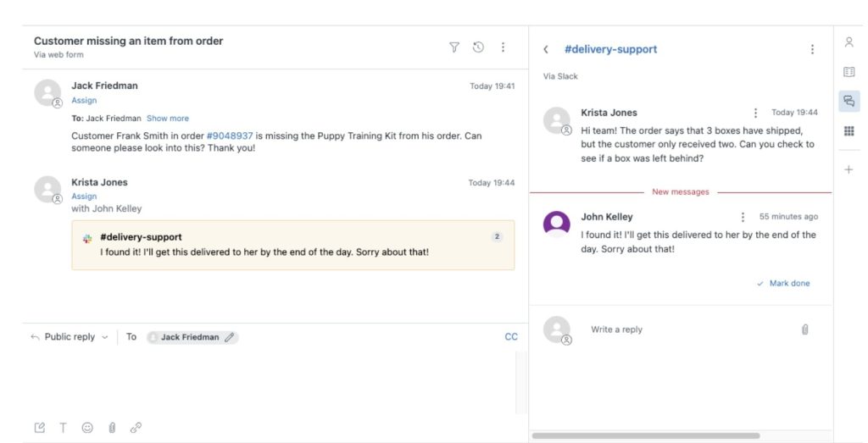Toggle text formatting T icon
Viewport: 868px width, 443px height.
coord(63,428)
